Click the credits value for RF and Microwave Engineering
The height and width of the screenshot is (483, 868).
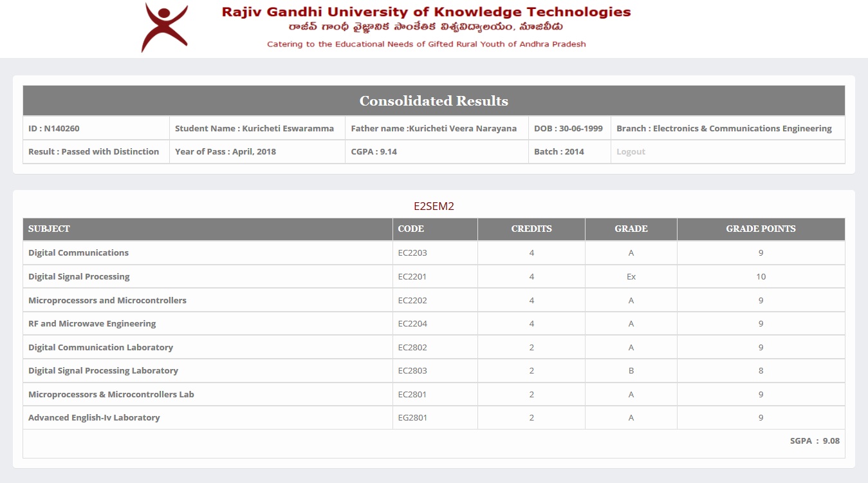531,324
